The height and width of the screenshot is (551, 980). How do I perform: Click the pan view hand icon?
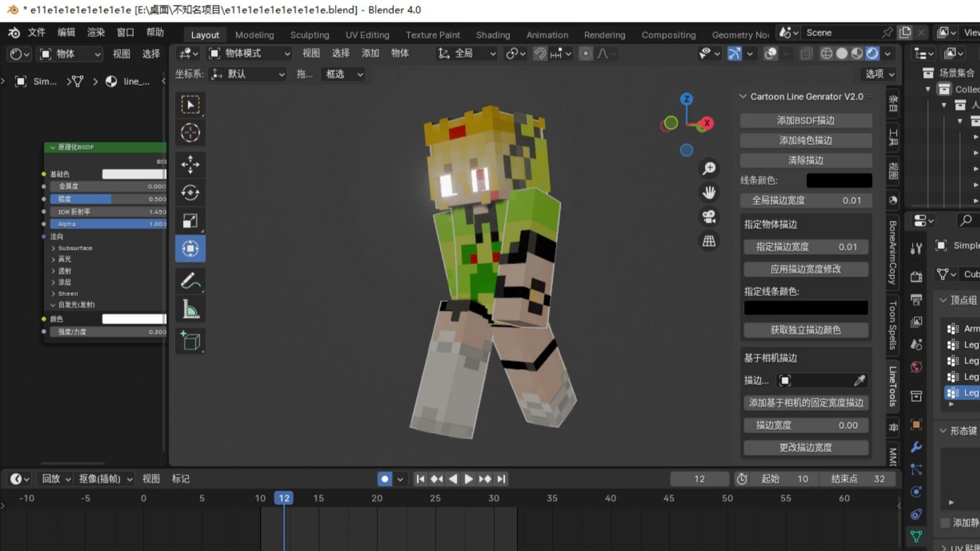[709, 193]
